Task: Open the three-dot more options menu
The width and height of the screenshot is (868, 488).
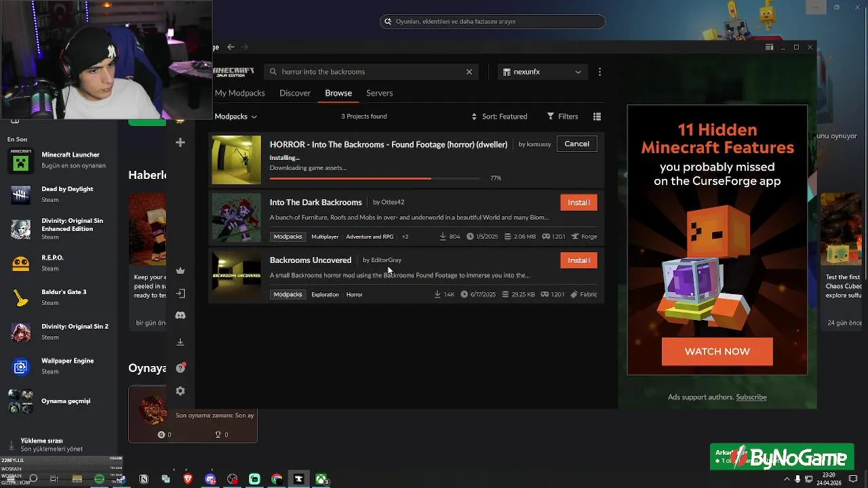Action: (599, 72)
